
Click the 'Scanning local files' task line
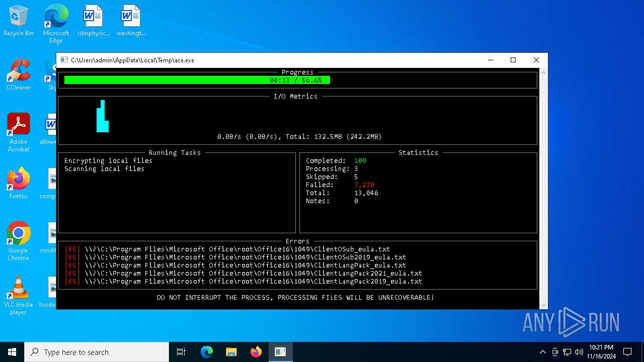point(104,168)
